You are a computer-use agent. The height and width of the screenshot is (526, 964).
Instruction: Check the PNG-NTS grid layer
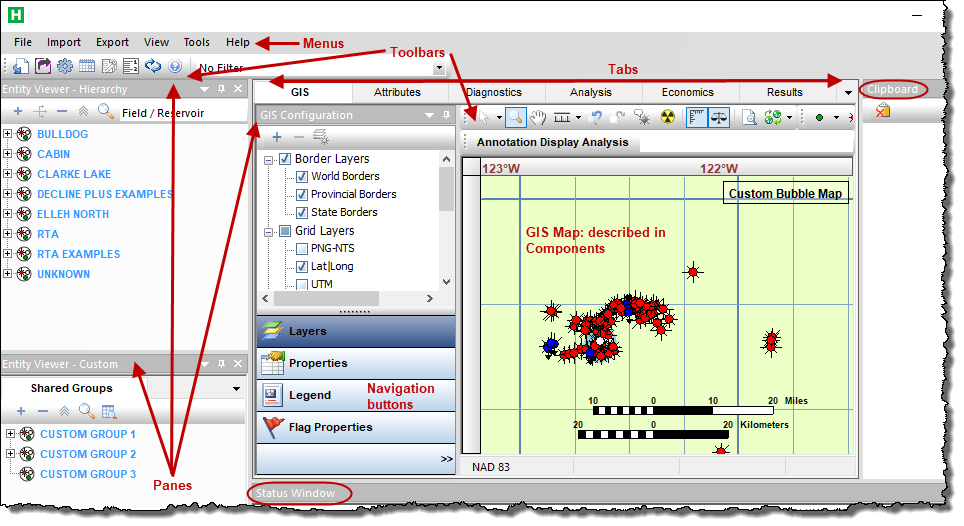pos(302,249)
